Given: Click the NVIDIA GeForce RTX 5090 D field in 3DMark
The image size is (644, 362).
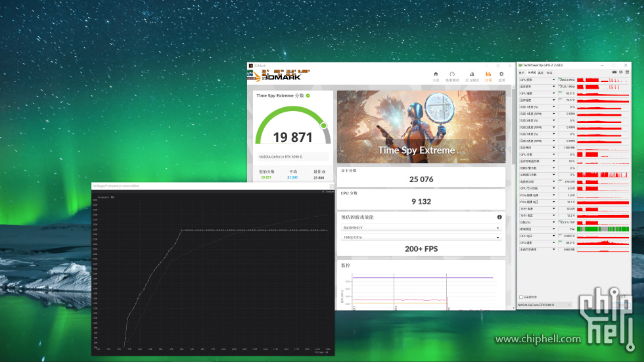Looking at the screenshot, I should pos(292,157).
